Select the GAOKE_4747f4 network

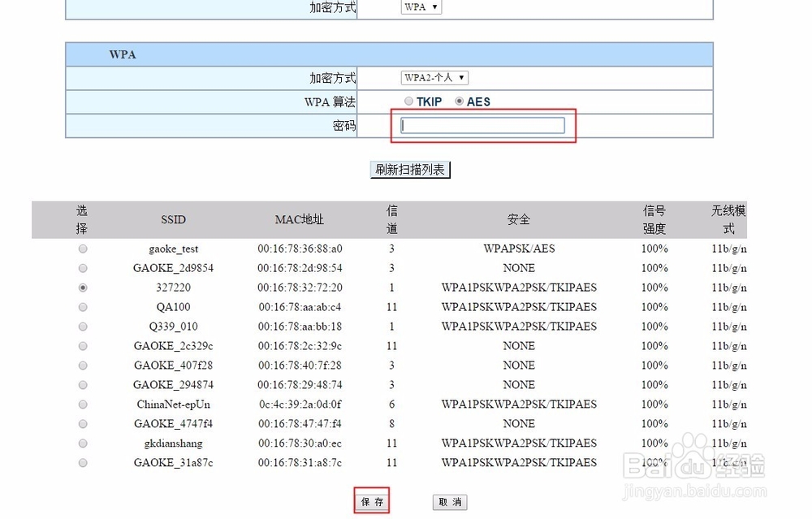(x=82, y=424)
